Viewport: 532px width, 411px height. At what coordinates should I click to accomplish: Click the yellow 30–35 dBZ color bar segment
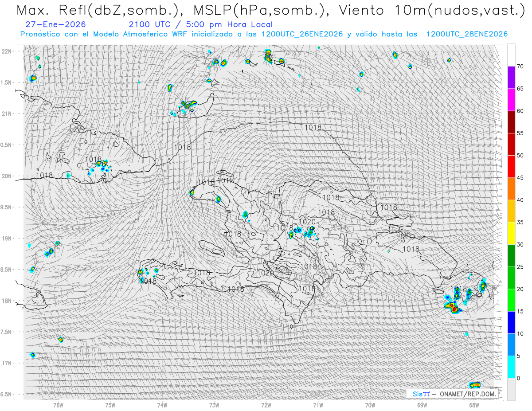pos(512,233)
